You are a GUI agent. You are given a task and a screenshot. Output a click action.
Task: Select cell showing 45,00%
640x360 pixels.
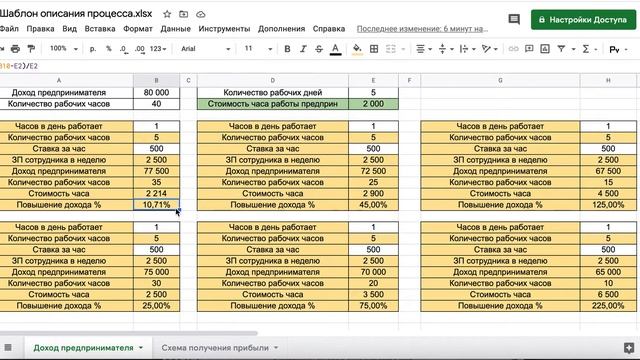tap(373, 204)
